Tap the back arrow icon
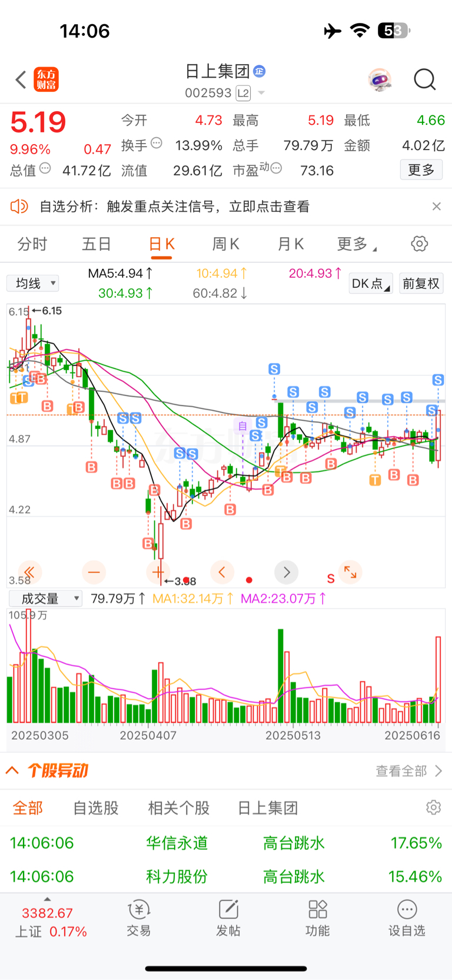 pos(21,79)
